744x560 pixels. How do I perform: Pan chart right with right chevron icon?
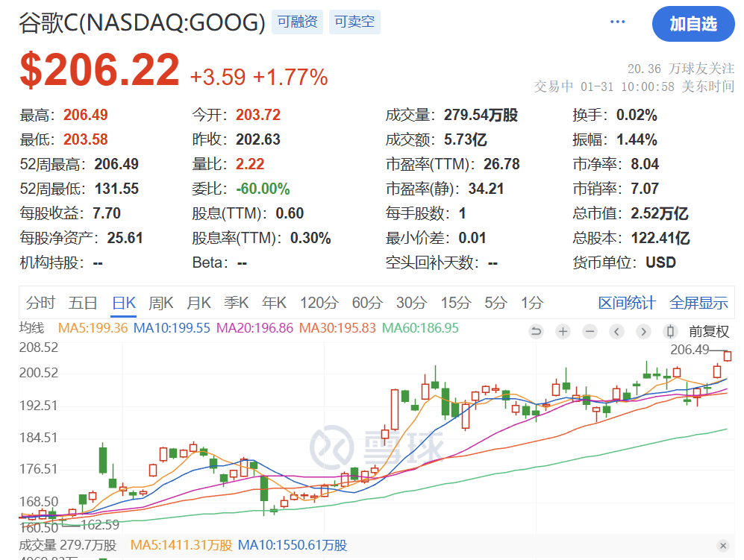643,331
